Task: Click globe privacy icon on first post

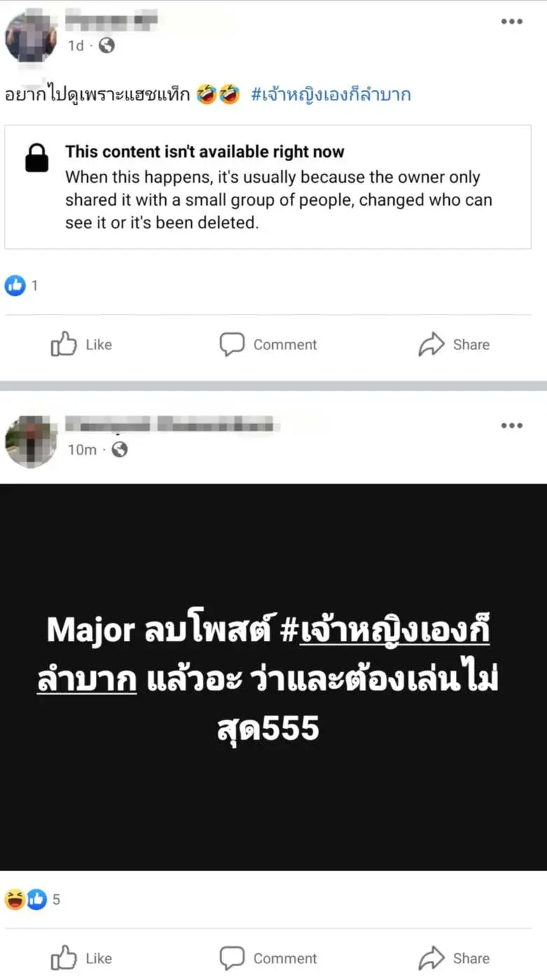Action: 107,45
